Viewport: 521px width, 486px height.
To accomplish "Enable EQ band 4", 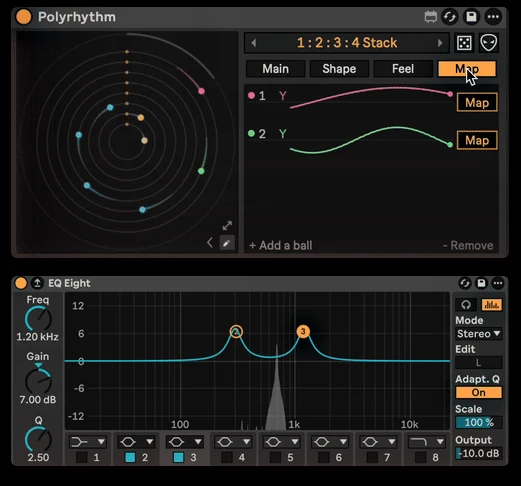I will (227, 457).
